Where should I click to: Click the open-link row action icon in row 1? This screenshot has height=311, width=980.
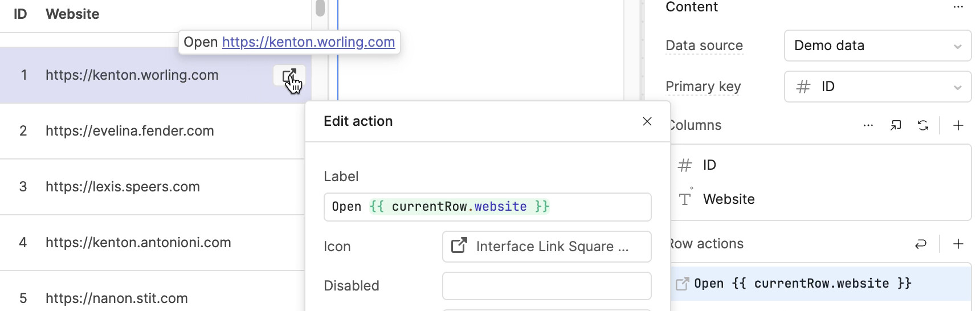tap(289, 76)
